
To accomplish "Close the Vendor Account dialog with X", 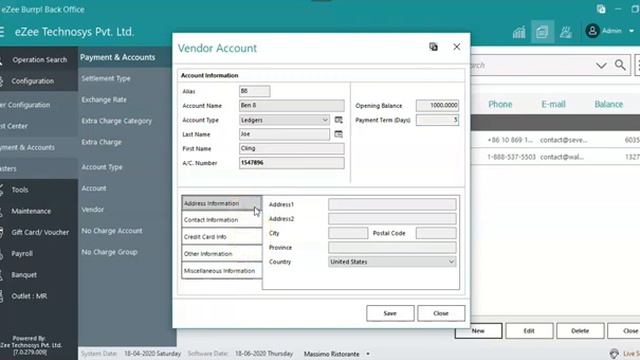I will coord(457,47).
